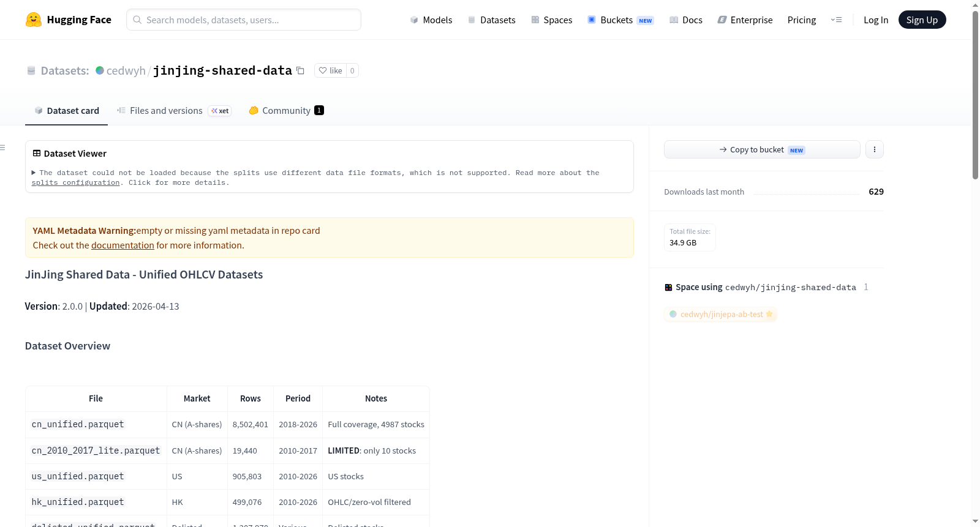Click the xet badge on Files tab

220,111
